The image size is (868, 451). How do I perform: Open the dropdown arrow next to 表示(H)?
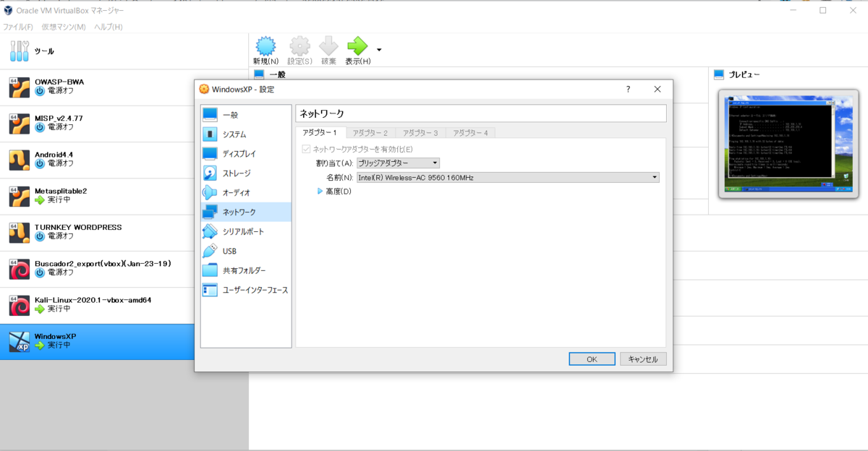[379, 50]
